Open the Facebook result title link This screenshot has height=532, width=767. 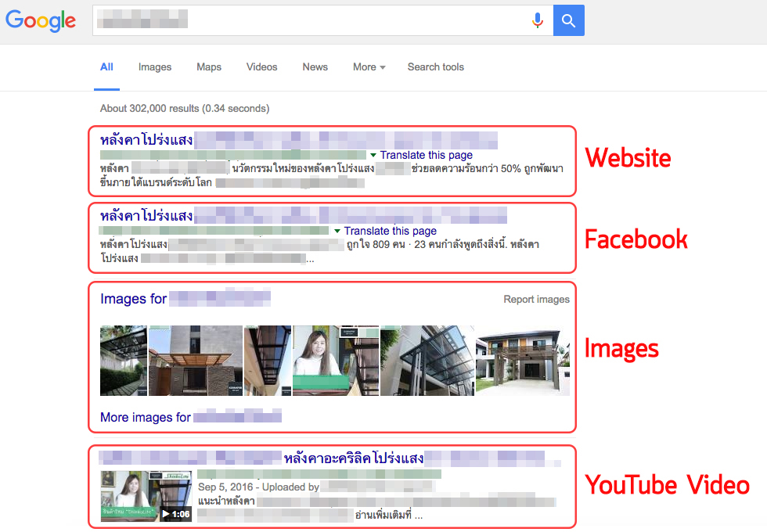[304, 216]
